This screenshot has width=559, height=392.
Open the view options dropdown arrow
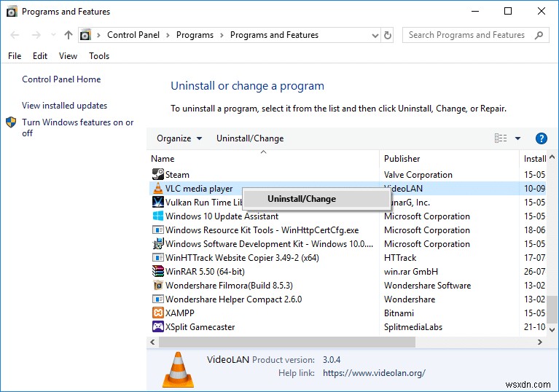(x=517, y=138)
